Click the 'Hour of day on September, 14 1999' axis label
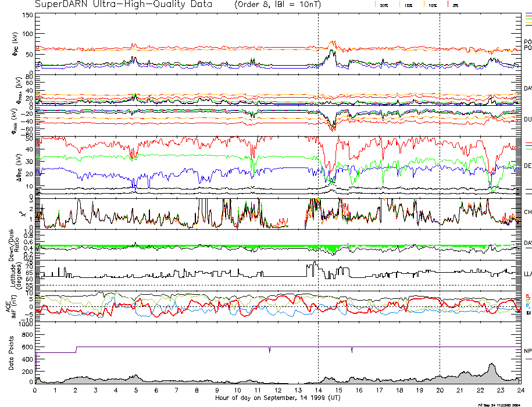Image resolution: width=532 pixels, height=407 pixels. (277, 398)
